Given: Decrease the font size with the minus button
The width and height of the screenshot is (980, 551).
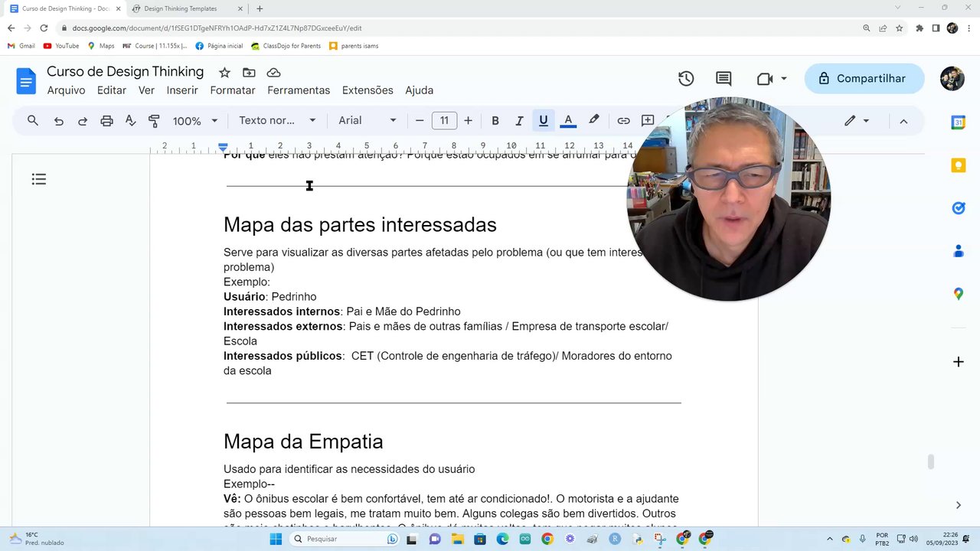Looking at the screenshot, I should click(x=420, y=120).
